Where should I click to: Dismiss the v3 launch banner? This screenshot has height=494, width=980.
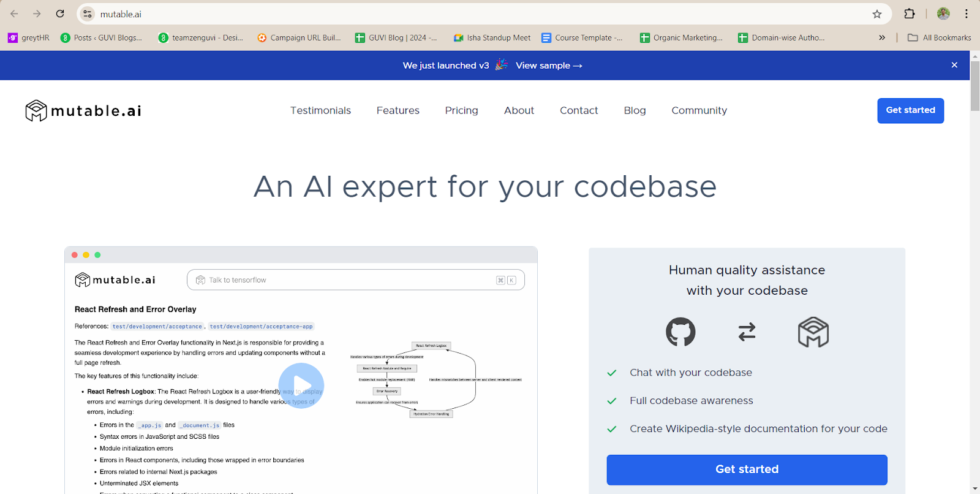(954, 65)
